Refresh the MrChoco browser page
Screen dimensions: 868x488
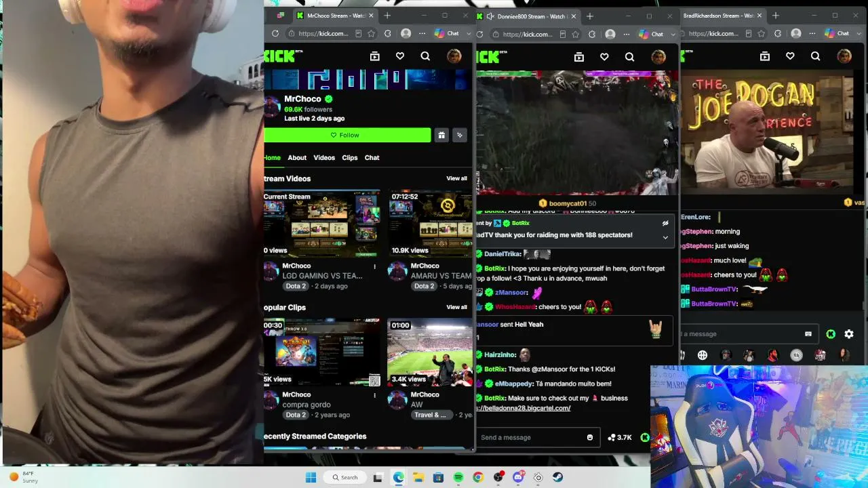click(275, 34)
